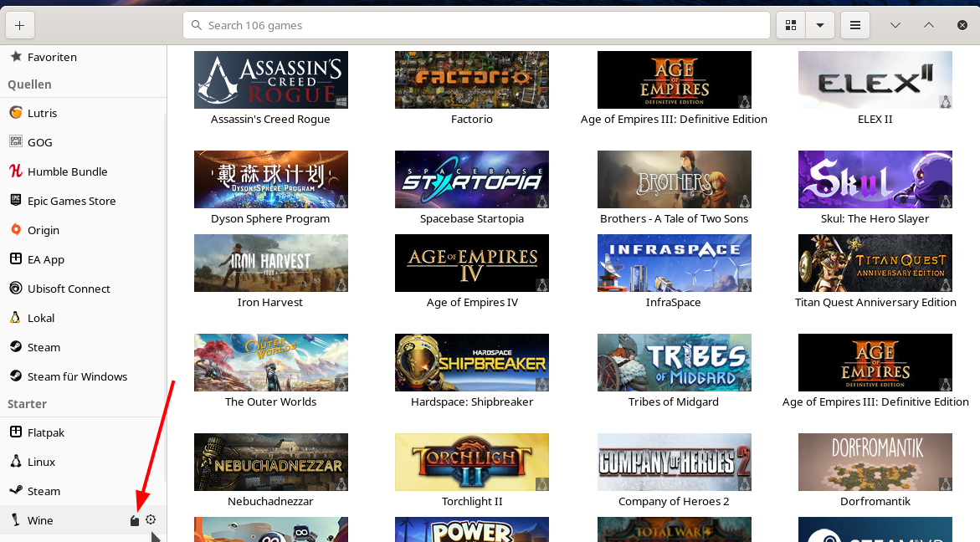The image size is (980, 542).
Task: Open Dyson Sphere Program cover
Action: [x=270, y=179]
